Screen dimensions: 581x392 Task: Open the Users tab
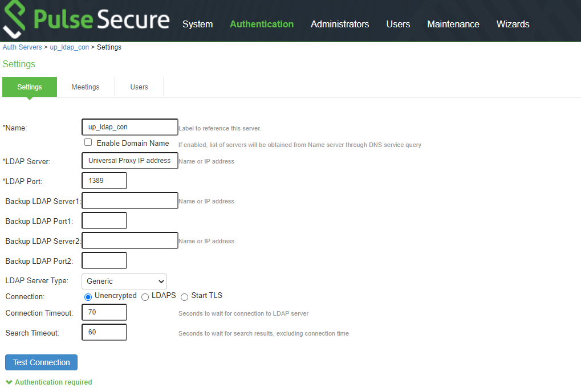coord(139,87)
